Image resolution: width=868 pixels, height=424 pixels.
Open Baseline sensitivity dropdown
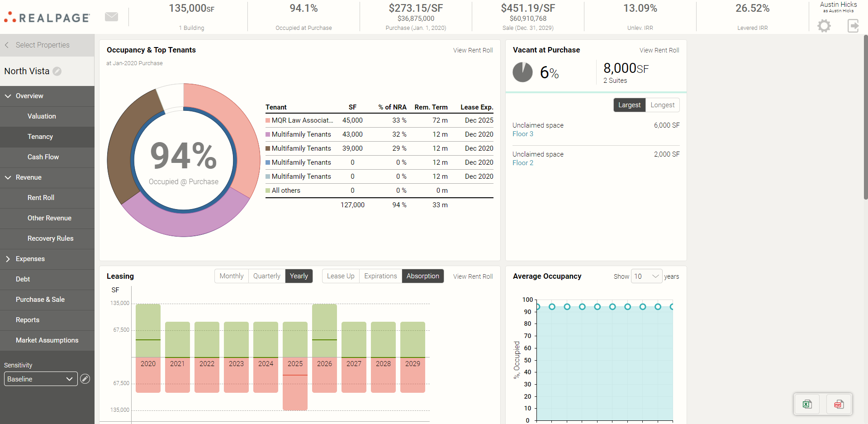click(41, 379)
